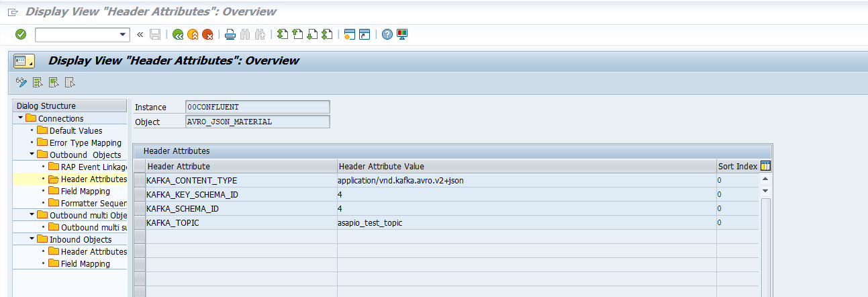Image resolution: width=868 pixels, height=297 pixels.
Task: Click the Sort Index column header
Action: (738, 166)
